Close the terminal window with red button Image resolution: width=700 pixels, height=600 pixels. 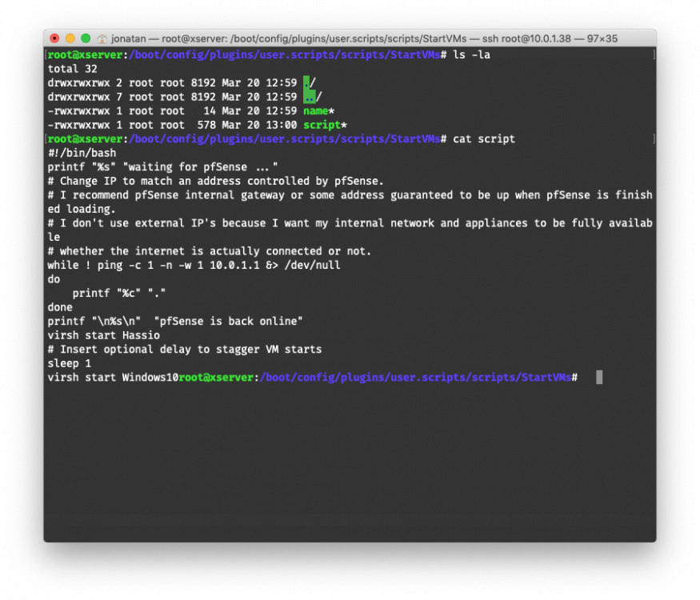coord(54,38)
